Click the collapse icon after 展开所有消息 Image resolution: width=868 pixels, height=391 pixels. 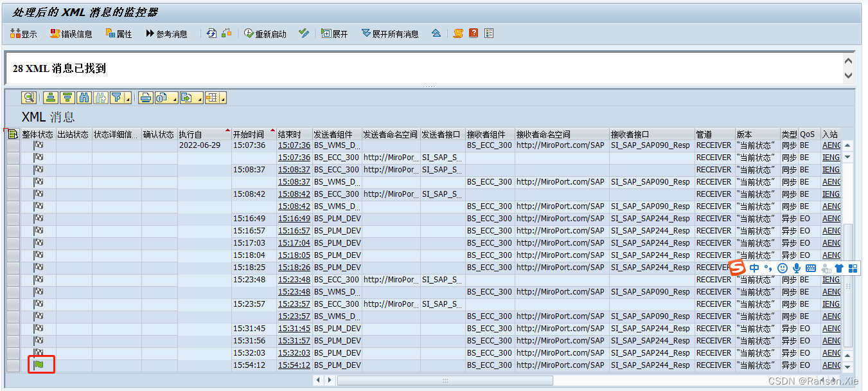436,33
